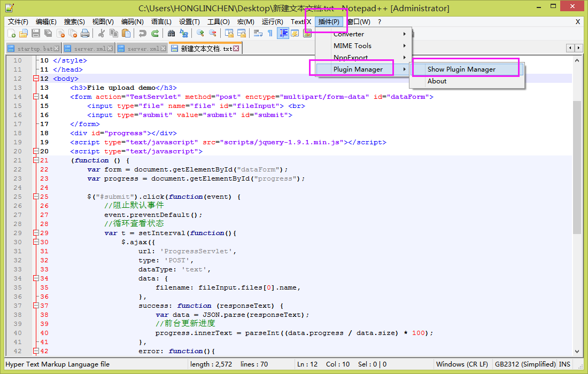The height and width of the screenshot is (374, 588).
Task: Open the 编码(N) menu
Action: (133, 22)
